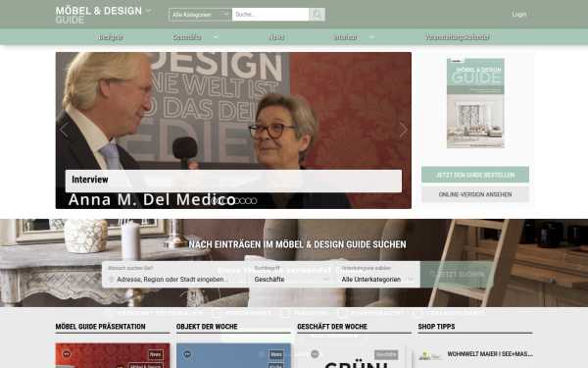Expand the Geschäfte menu chevron
The height and width of the screenshot is (368, 588).
(216, 37)
